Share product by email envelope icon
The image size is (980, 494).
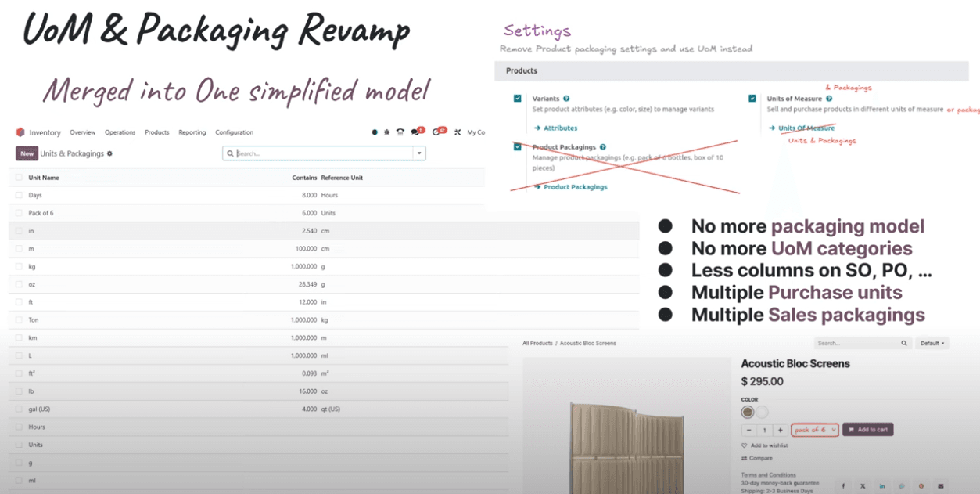(940, 486)
